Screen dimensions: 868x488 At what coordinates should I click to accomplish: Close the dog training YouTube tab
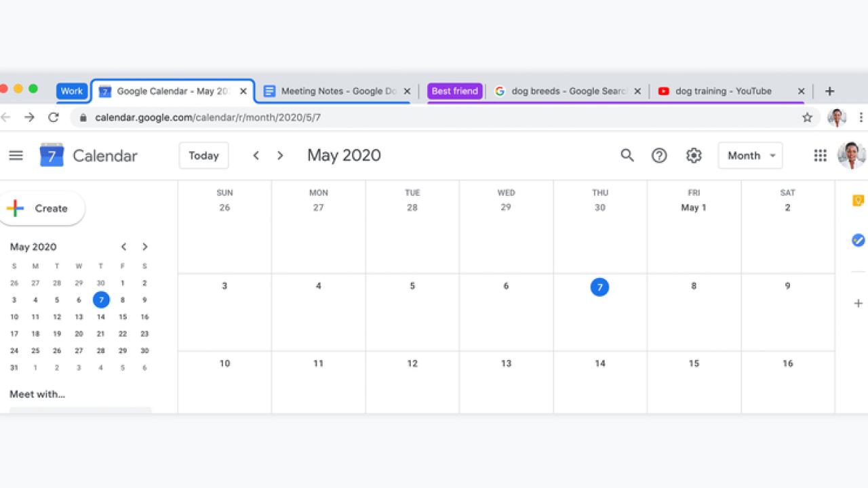pos(801,91)
